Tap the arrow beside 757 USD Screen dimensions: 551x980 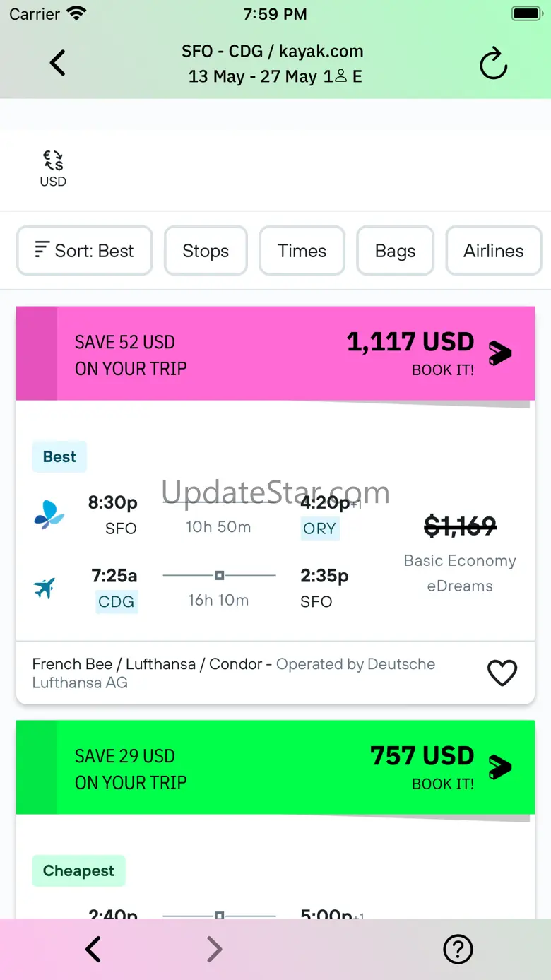500,767
